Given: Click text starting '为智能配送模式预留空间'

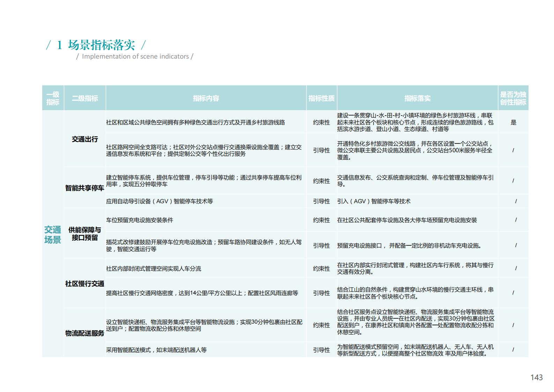Looking at the screenshot, I should (415, 350).
